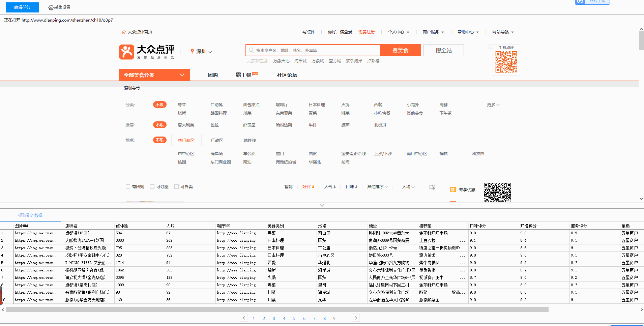Click the 你好，请登录 login link
Image resolution: width=644 pixels, height=326 pixels.
click(x=340, y=32)
